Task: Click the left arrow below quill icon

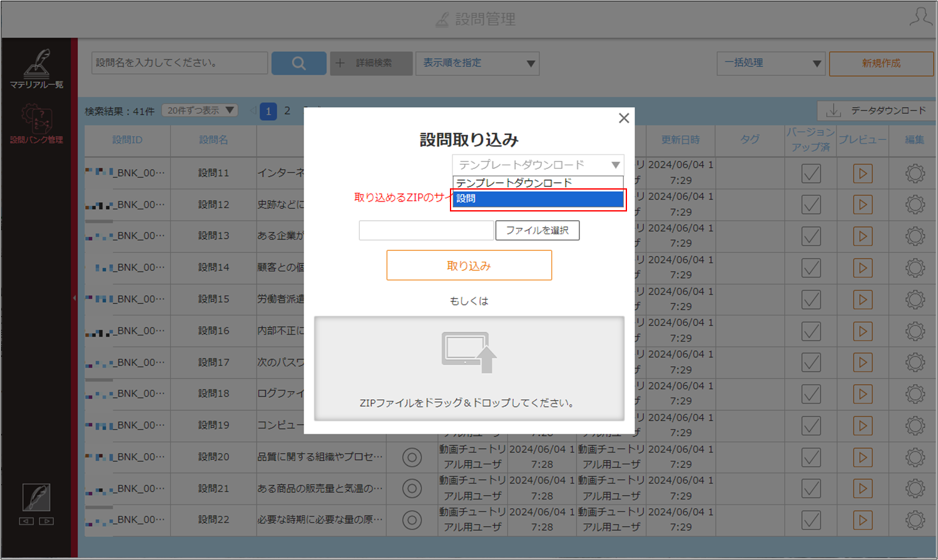Action: (x=26, y=521)
